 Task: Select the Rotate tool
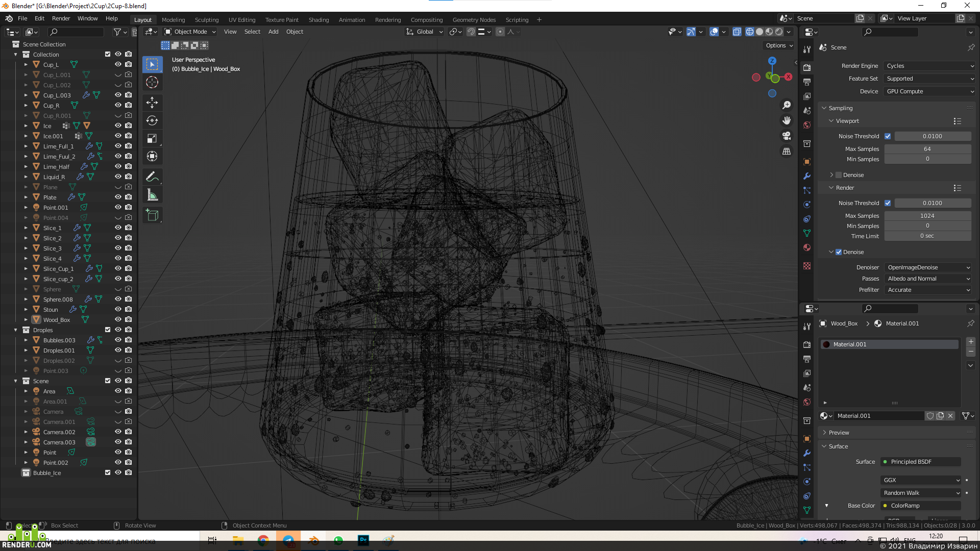point(152,120)
